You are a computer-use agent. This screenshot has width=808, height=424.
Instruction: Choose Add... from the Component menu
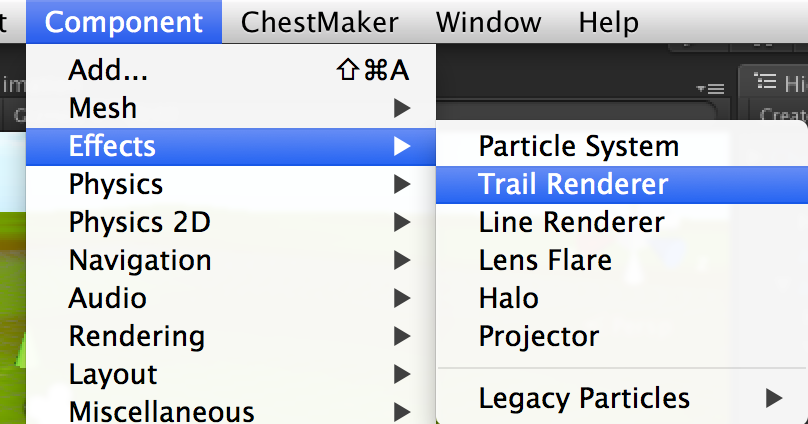[231, 70]
